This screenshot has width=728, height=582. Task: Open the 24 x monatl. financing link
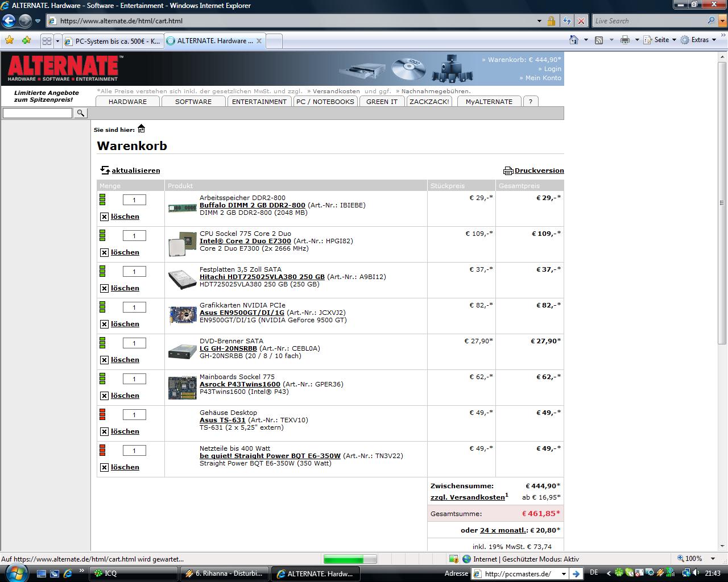coord(504,530)
